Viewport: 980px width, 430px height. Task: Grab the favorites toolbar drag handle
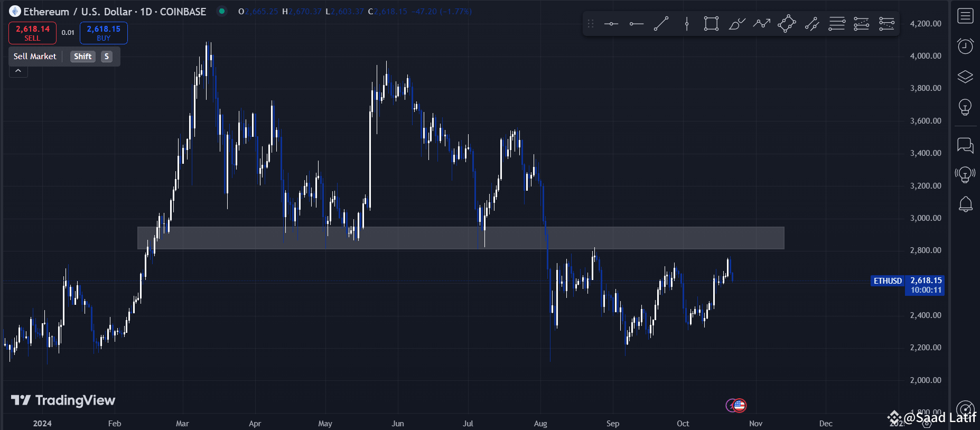point(591,24)
